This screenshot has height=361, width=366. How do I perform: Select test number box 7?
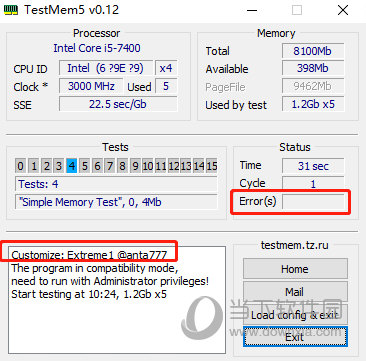[x=110, y=166]
